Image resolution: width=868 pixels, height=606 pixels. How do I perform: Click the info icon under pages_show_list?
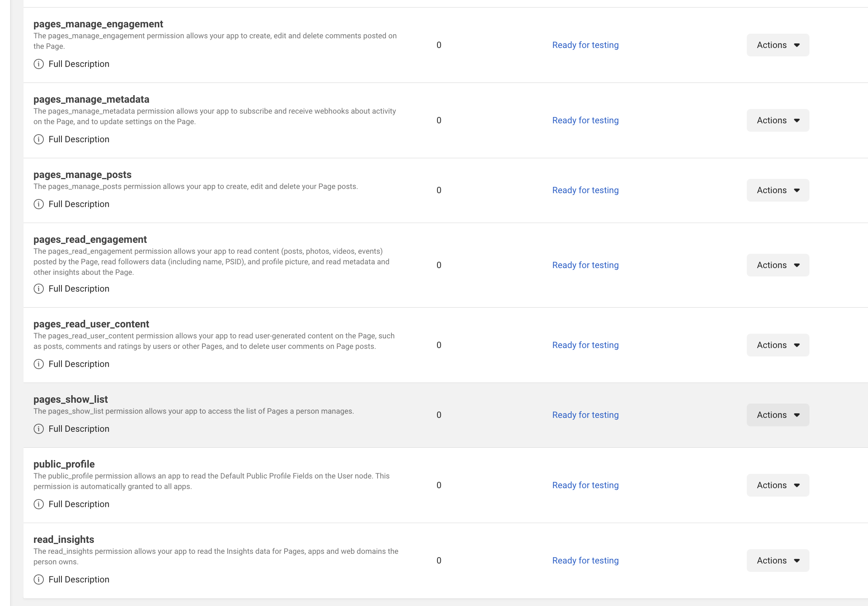39,429
